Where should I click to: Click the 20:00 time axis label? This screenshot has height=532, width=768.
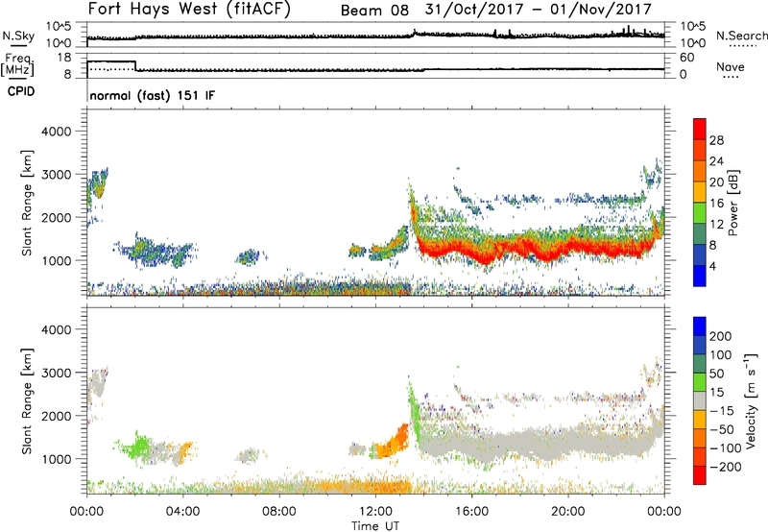click(568, 512)
